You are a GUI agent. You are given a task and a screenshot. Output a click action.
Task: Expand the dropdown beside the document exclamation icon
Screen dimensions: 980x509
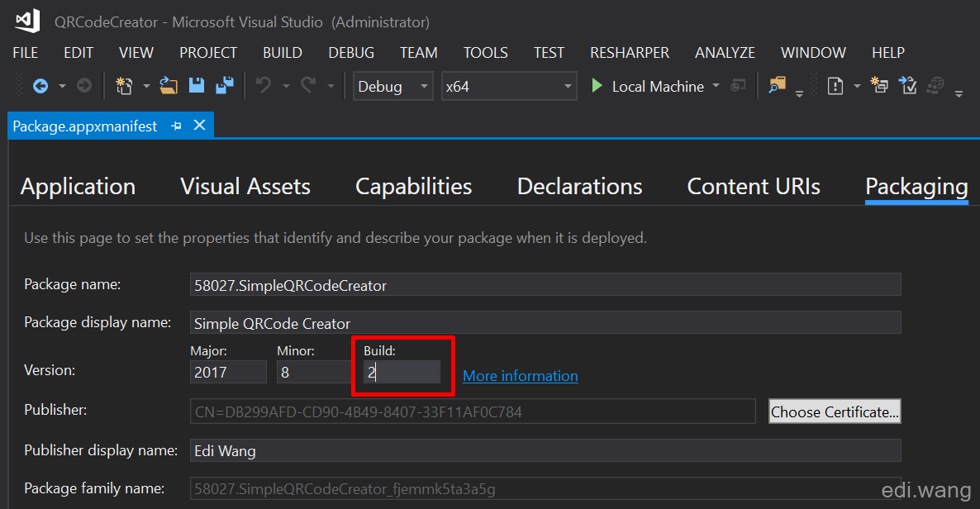tap(858, 86)
